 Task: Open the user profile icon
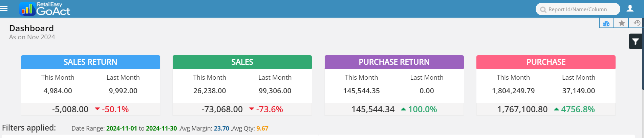[x=630, y=8]
